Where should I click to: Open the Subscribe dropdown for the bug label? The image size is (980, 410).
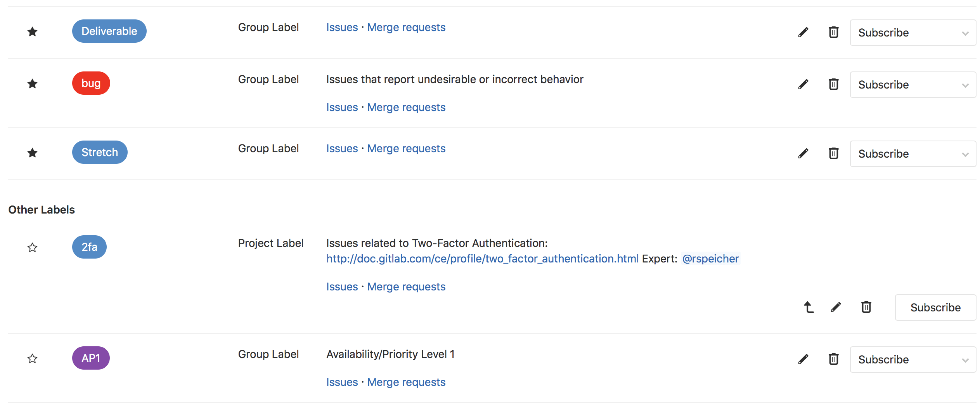tap(966, 85)
